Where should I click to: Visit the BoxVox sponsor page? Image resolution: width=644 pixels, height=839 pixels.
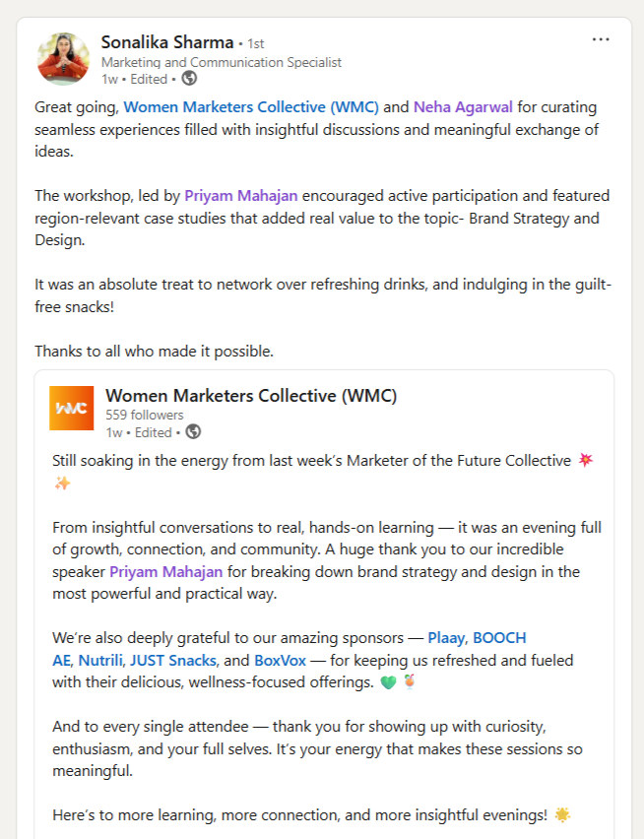pos(281,661)
